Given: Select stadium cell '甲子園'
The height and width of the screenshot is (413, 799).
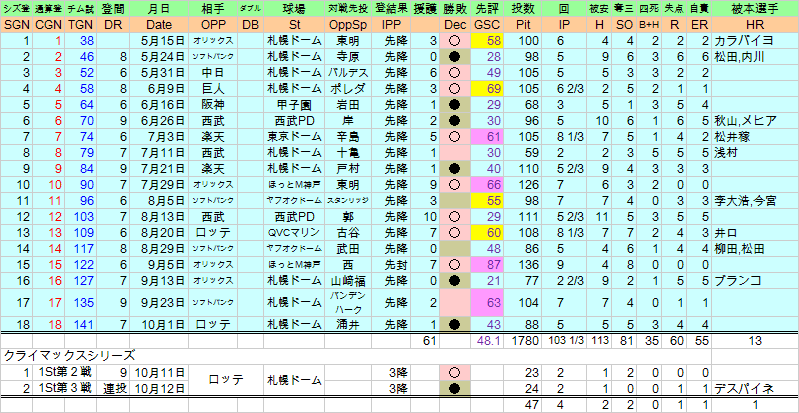Looking at the screenshot, I should (x=293, y=105).
